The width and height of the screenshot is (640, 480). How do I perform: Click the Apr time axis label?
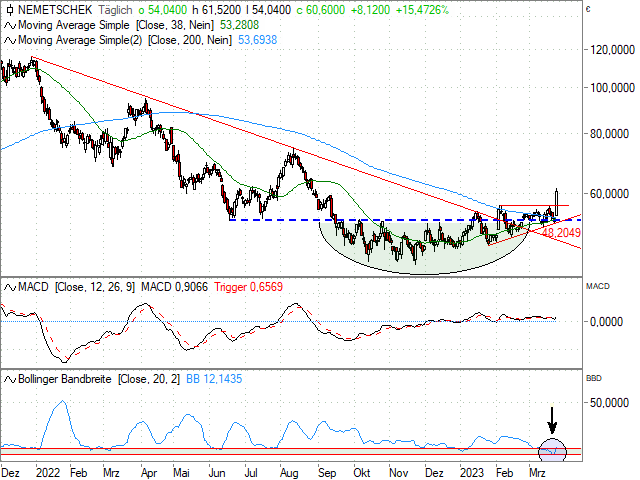pos(149,473)
